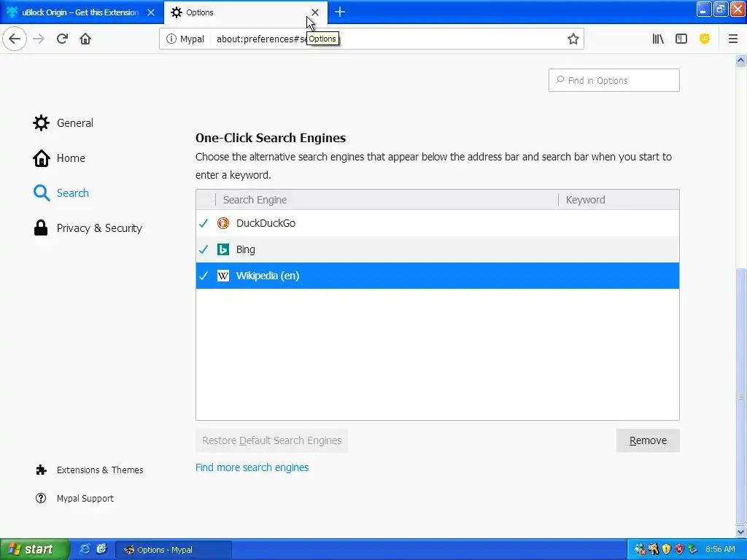Open Home preferences category
The image size is (747, 560).
tap(59, 158)
